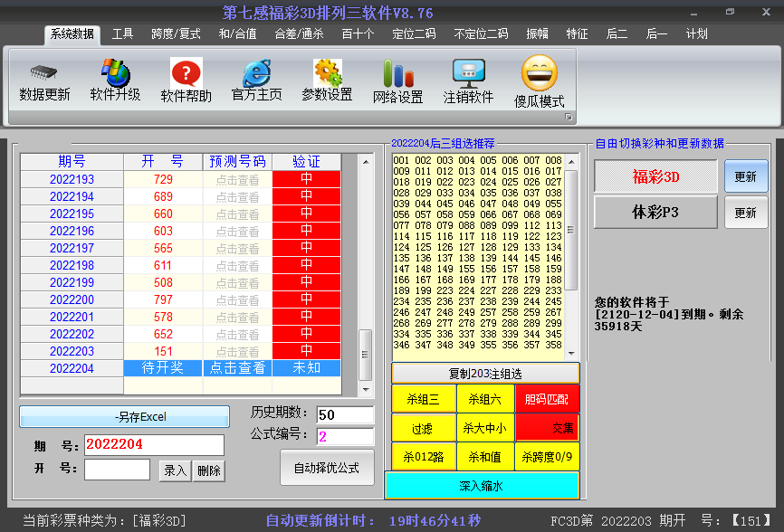The image size is (784, 532).
Task: Open the 百十个 tab
Action: pyautogui.click(x=358, y=34)
